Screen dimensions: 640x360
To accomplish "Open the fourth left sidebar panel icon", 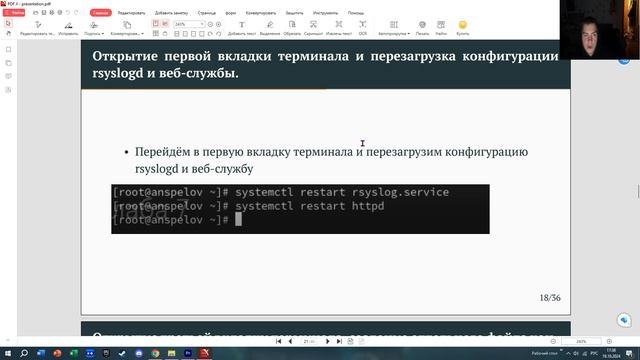I will pyautogui.click(x=8, y=90).
